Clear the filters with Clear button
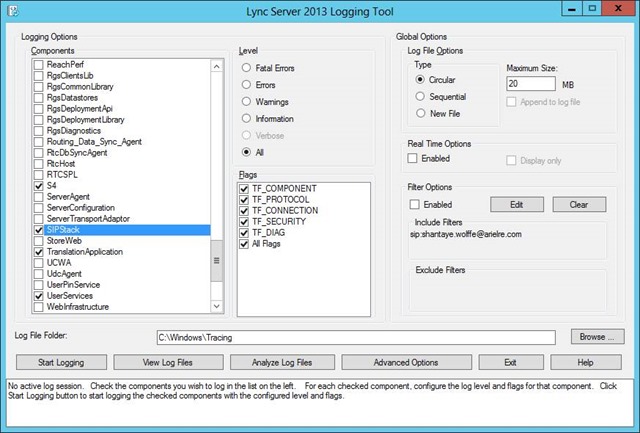Image resolution: width=640 pixels, height=433 pixels. pos(579,204)
